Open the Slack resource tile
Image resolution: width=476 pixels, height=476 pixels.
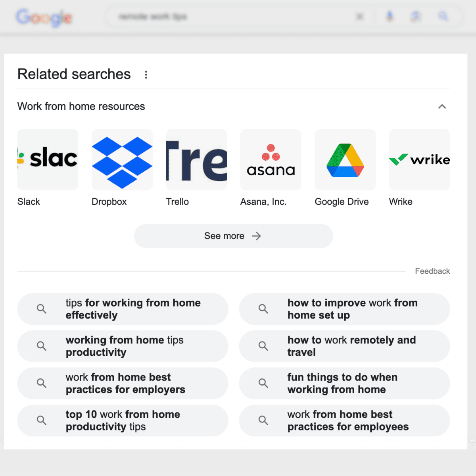point(47,159)
